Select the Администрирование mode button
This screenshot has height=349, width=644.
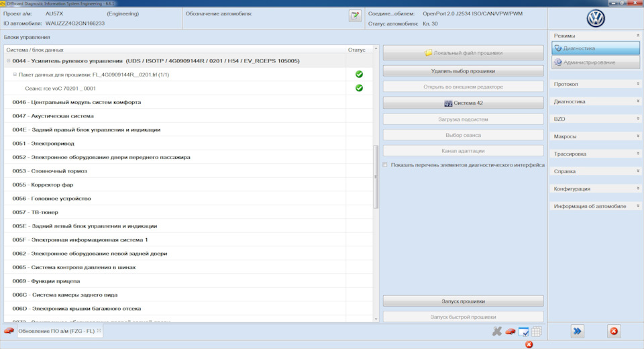pos(596,62)
